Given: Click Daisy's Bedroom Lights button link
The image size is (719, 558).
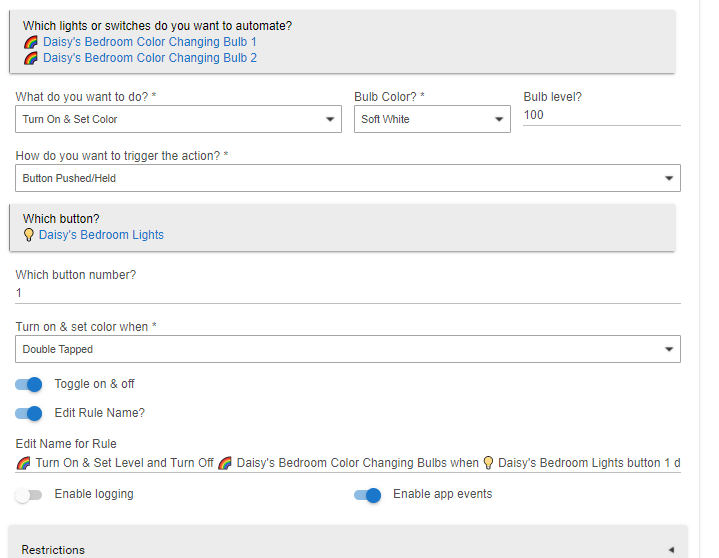Looking at the screenshot, I should [x=101, y=235].
